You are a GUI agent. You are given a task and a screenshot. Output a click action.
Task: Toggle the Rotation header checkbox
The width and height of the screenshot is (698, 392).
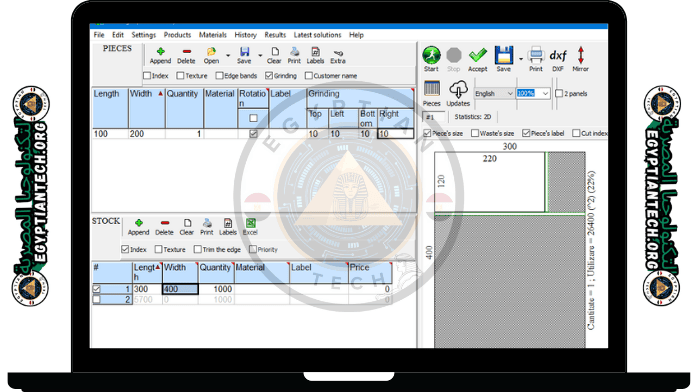pos(253,118)
